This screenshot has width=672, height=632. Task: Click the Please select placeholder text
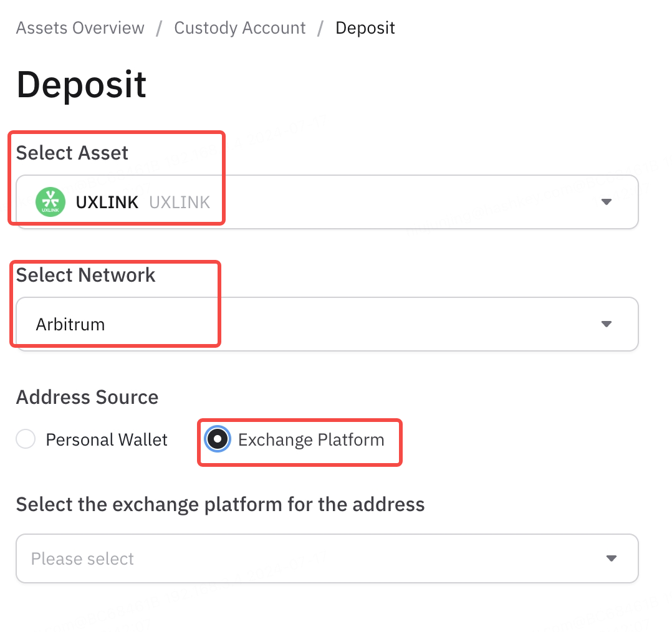pyautogui.click(x=82, y=558)
